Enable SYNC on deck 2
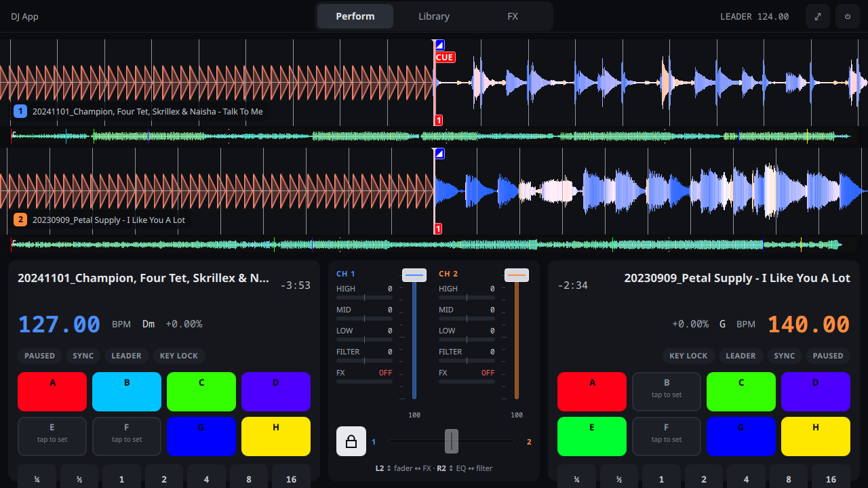868x488 pixels. pos(785,356)
